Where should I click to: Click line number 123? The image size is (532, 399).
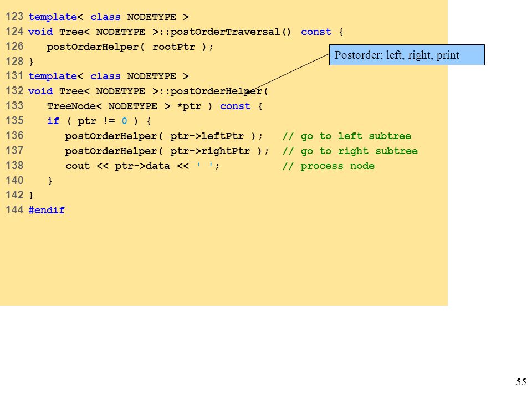click(x=14, y=17)
